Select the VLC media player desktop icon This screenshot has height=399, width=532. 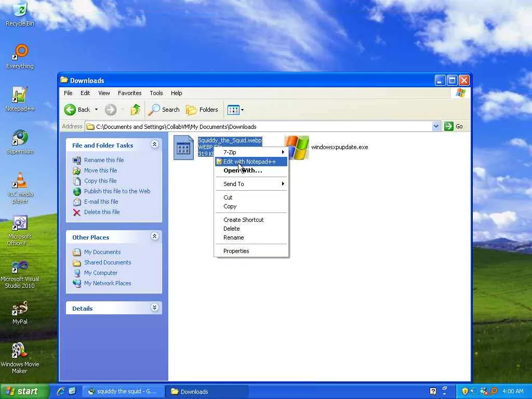pos(20,188)
